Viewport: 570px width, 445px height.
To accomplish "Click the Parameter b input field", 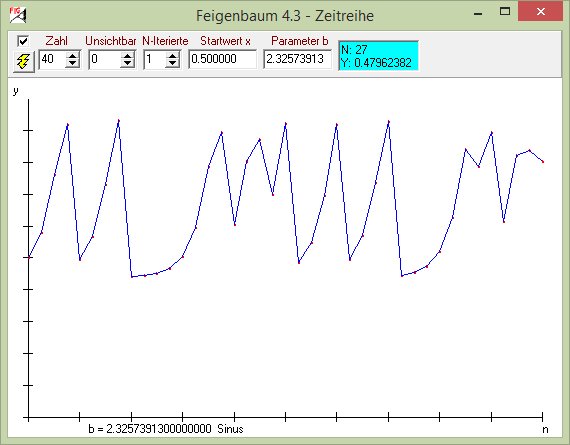I will tap(297, 59).
